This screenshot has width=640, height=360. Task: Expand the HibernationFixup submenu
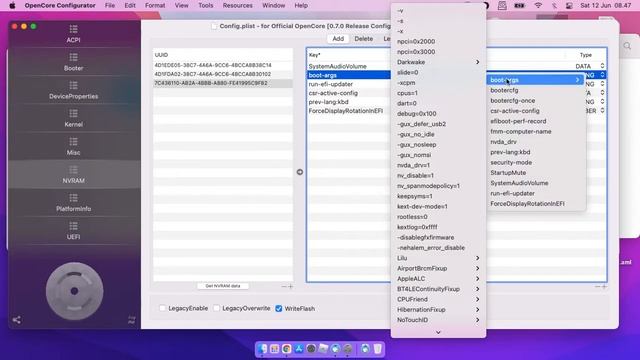pyautogui.click(x=438, y=309)
